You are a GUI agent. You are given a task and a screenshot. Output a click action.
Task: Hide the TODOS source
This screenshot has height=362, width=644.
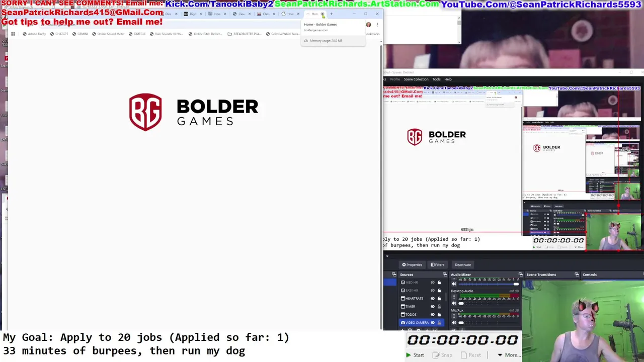(432, 315)
